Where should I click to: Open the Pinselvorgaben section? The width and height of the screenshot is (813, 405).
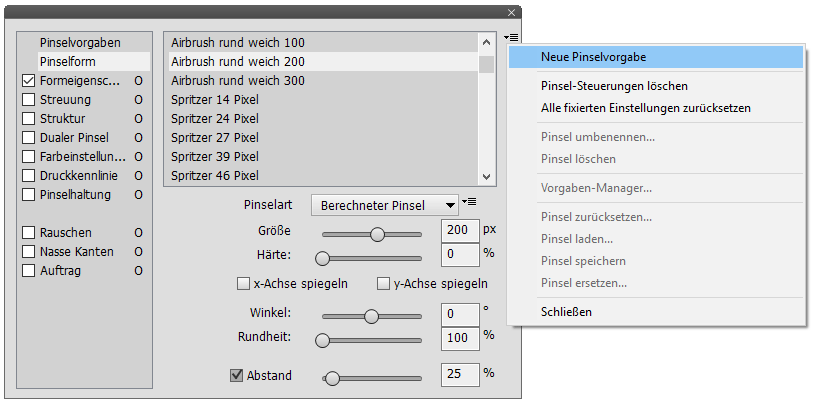(x=80, y=43)
